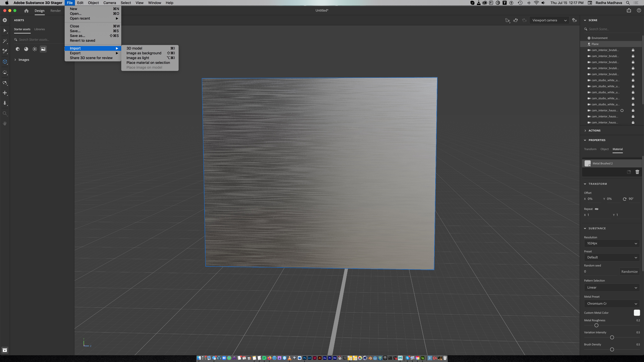Switch to the Libraries tab
Screen dimensions: 644x362
pyautogui.click(x=39, y=29)
